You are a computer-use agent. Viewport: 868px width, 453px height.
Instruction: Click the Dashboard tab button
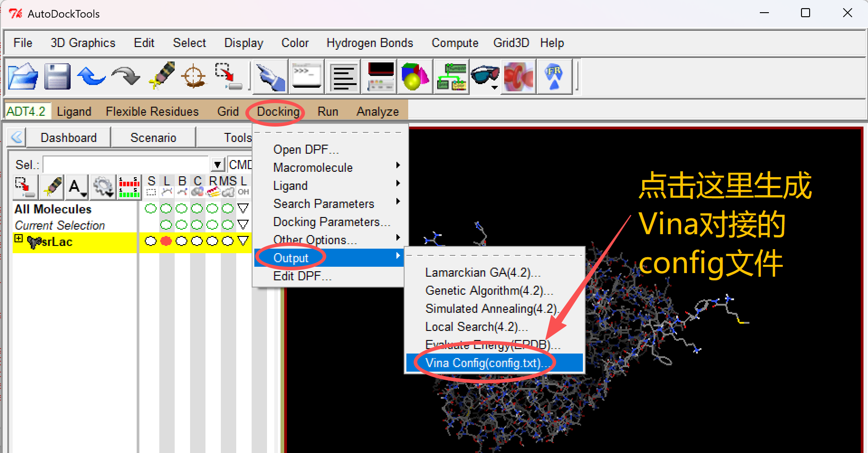68,137
